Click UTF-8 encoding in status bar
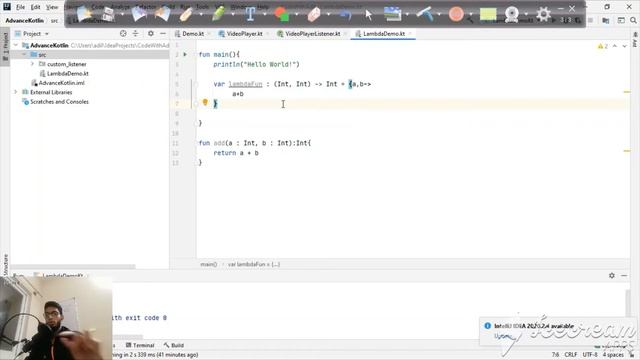Screen dimensions: 640x360 pos(590,355)
